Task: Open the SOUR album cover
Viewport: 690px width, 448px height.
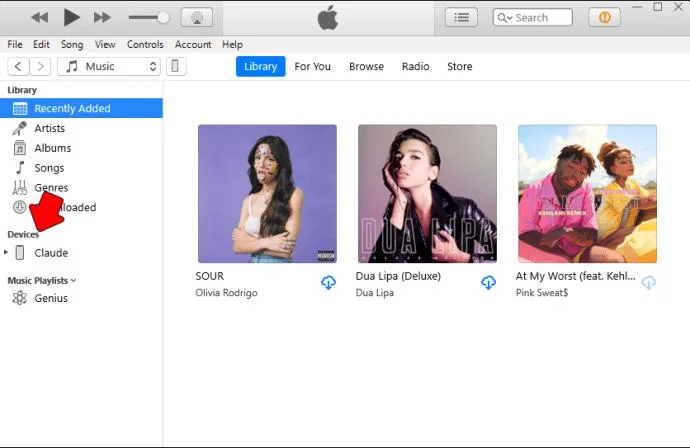Action: (x=268, y=194)
